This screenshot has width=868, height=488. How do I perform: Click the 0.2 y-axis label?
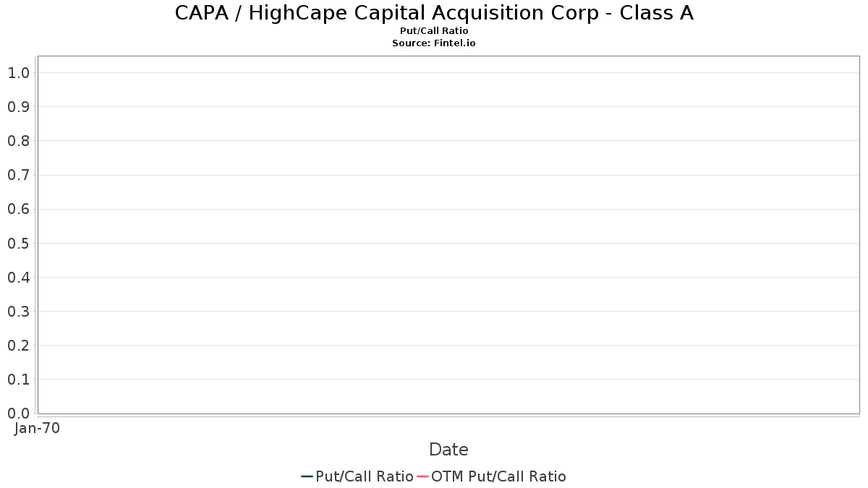pyautogui.click(x=18, y=346)
